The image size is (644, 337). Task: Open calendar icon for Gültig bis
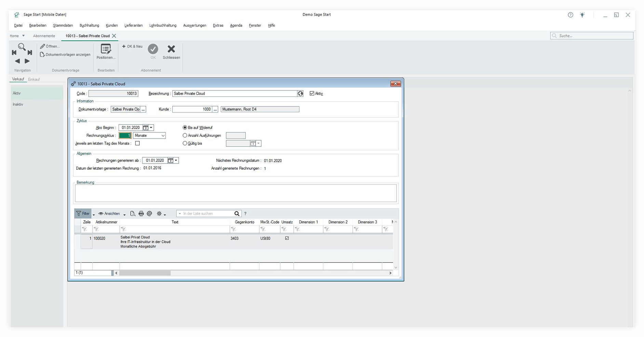coord(253,143)
